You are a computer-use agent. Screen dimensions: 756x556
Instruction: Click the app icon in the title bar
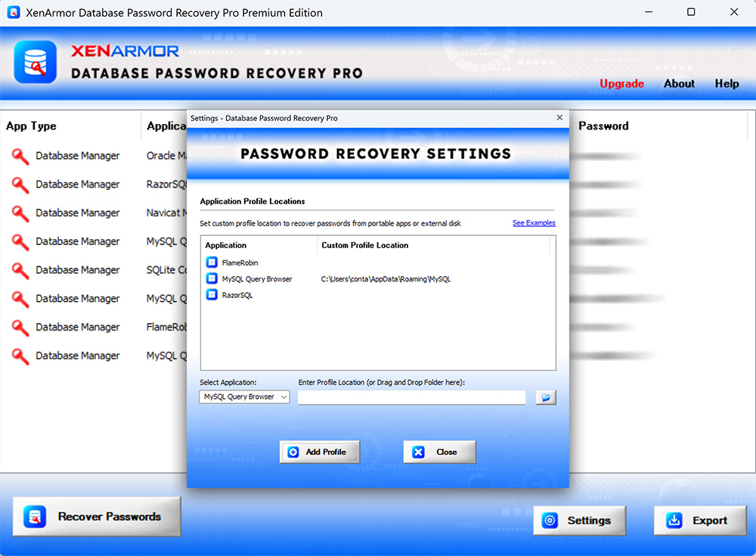point(14,12)
